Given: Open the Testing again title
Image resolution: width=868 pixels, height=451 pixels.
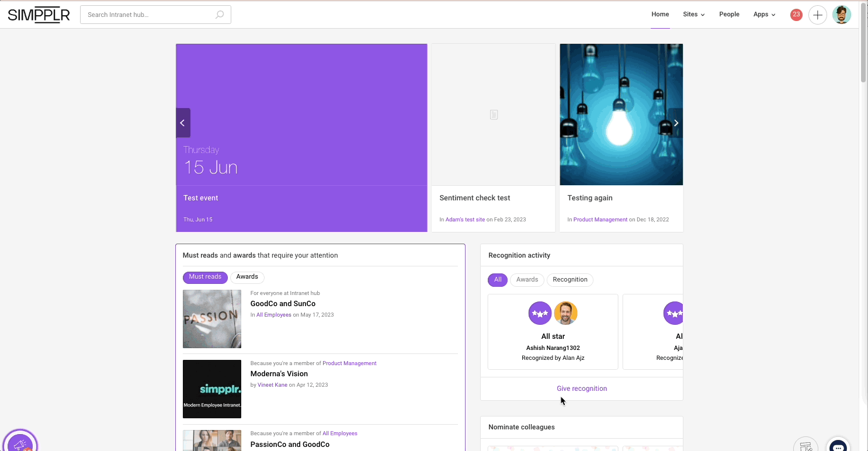Looking at the screenshot, I should (x=590, y=198).
